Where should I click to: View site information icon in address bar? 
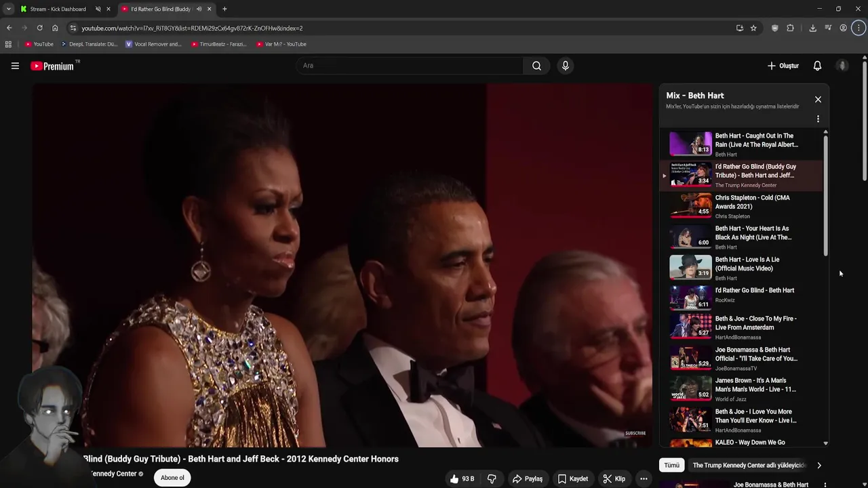(x=73, y=28)
